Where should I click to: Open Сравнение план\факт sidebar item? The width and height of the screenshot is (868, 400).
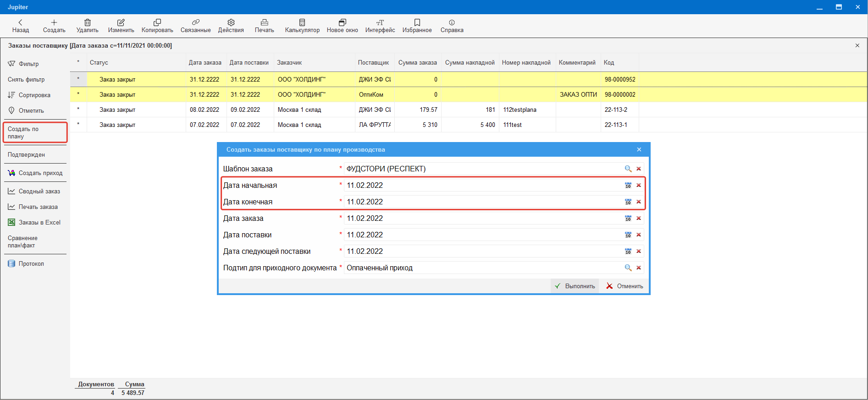(22, 241)
